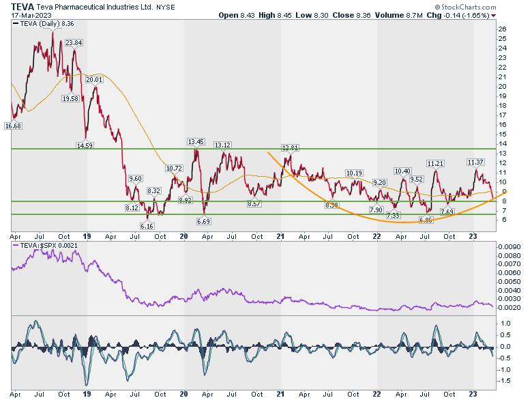Click the Close 8.36 value in header
The image size is (532, 400).
pos(351,15)
